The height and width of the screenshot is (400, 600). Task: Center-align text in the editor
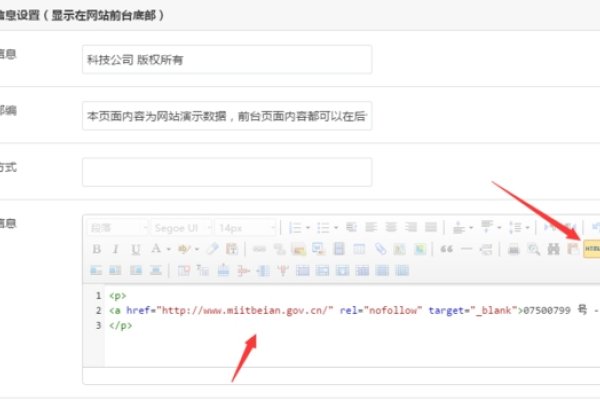tap(391, 227)
